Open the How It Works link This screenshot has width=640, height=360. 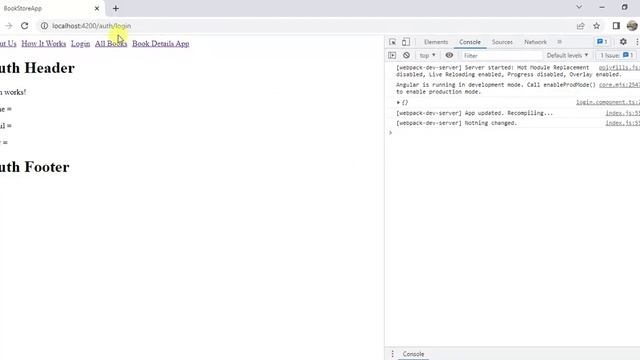tap(44, 44)
